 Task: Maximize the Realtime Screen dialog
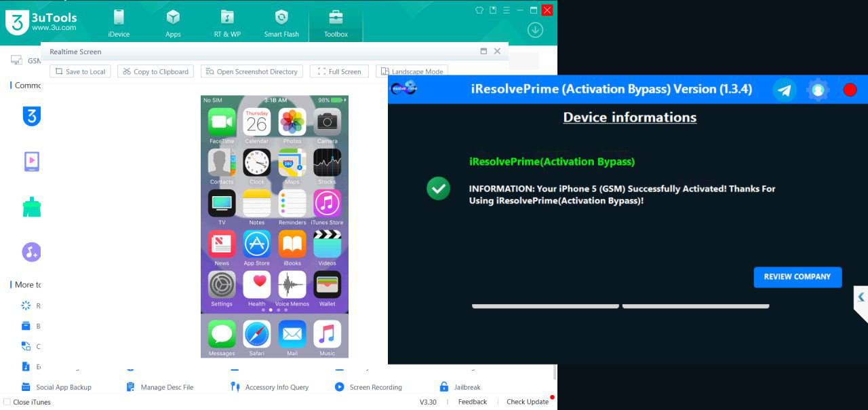tap(484, 52)
